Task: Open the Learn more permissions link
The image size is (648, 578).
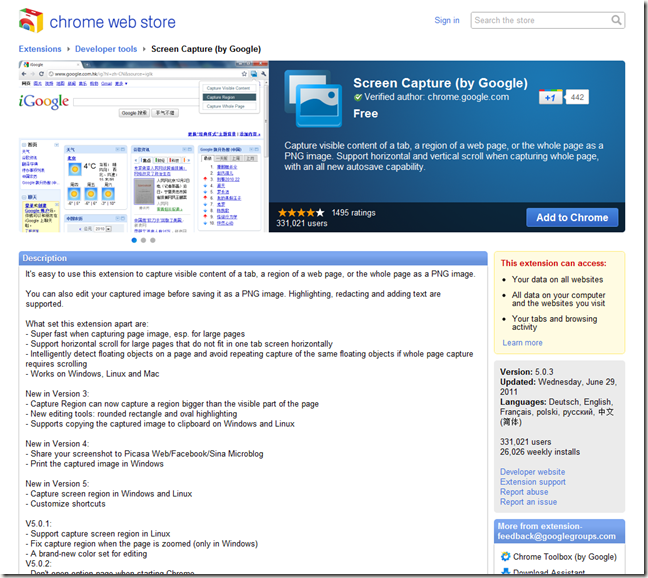Action: click(x=522, y=342)
